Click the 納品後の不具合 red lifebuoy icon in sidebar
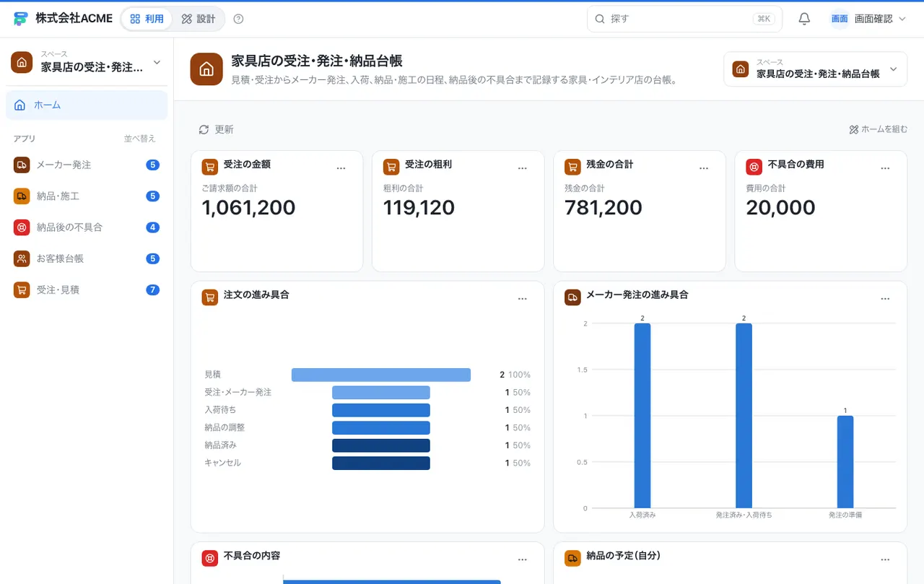Screen dimensions: 924x584 (x=22, y=227)
